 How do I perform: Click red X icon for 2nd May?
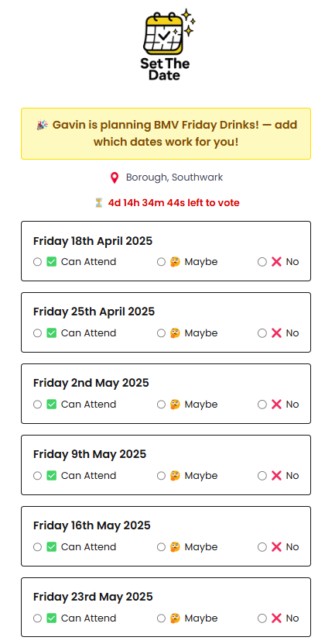coord(276,405)
